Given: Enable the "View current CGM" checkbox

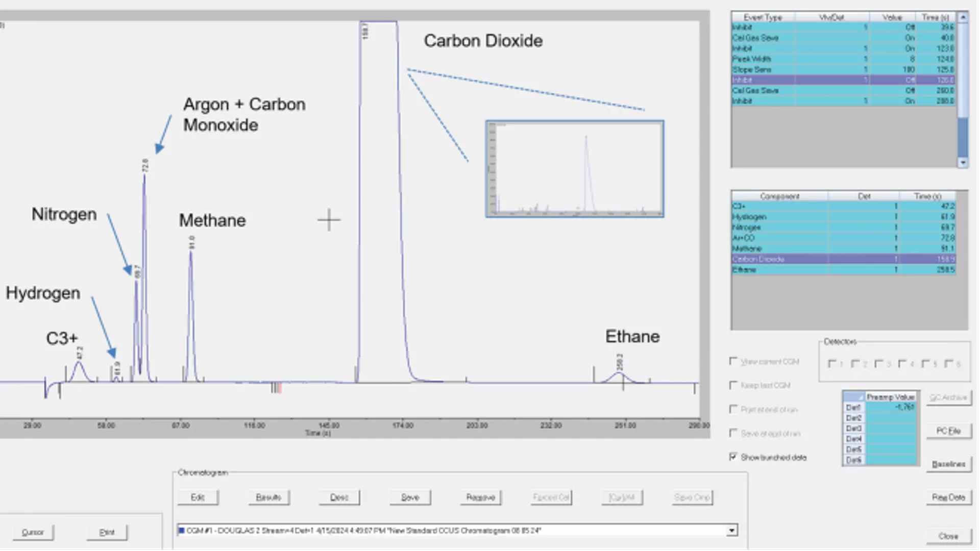Looking at the screenshot, I should [x=734, y=361].
